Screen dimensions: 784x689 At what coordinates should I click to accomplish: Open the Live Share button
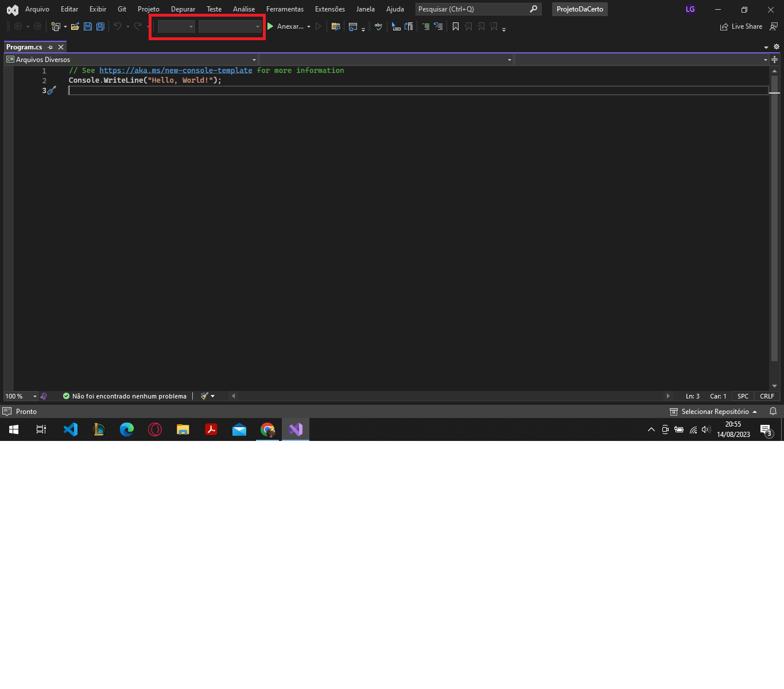pos(741,26)
